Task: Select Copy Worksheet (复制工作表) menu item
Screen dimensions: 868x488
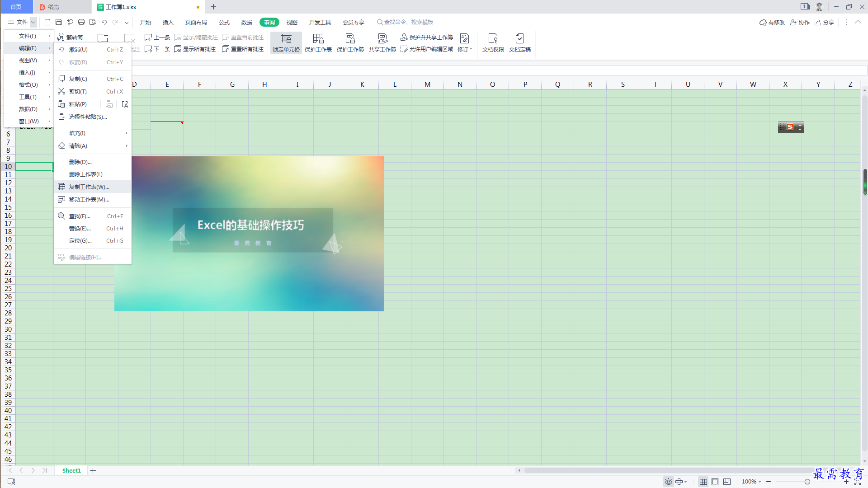Action: pos(93,187)
